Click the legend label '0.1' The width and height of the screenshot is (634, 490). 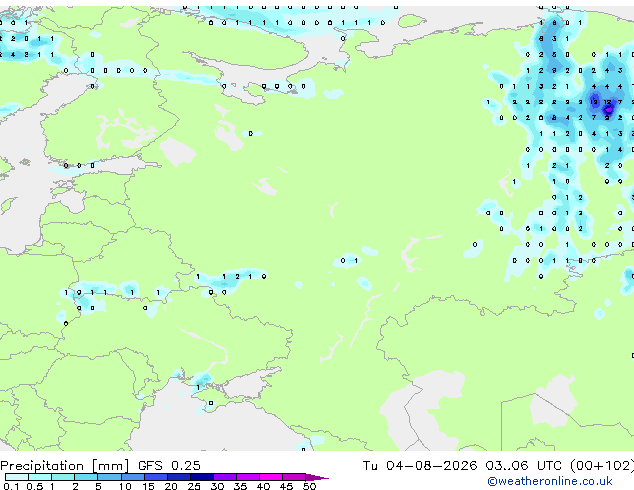click(x=11, y=486)
